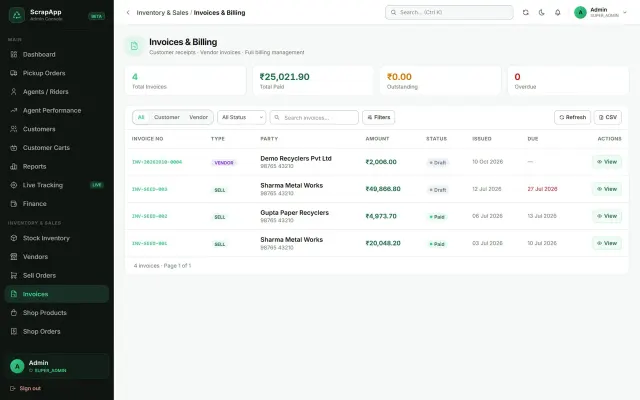
Task: Select the All invoice type tab
Action: pyautogui.click(x=141, y=117)
